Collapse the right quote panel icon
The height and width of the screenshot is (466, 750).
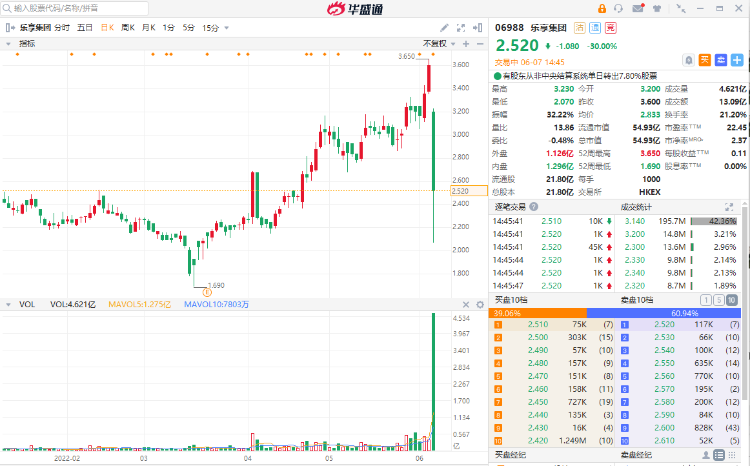(x=477, y=28)
